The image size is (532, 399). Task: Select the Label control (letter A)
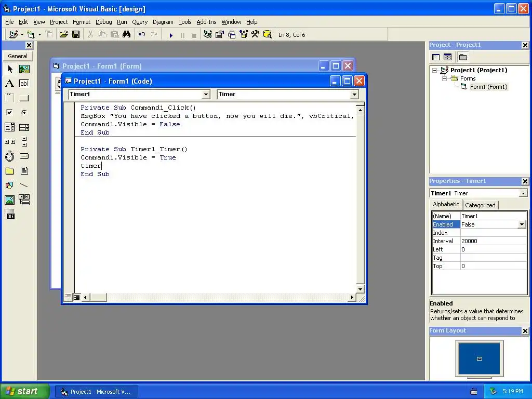point(10,84)
